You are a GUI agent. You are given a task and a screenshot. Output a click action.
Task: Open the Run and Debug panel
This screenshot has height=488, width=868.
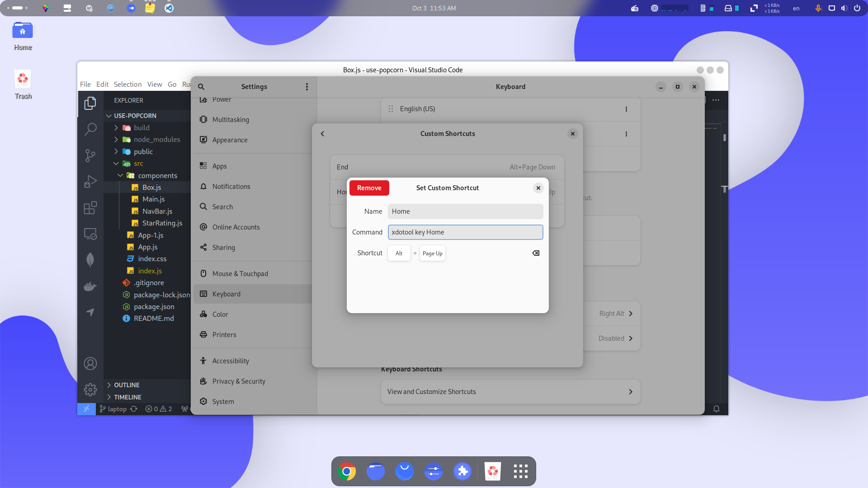coord(90,182)
